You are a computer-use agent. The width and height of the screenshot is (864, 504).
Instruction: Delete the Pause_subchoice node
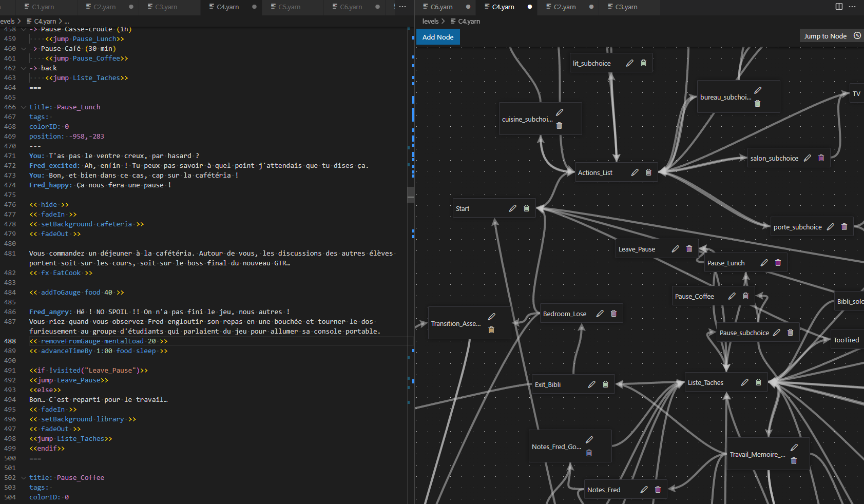[790, 333]
